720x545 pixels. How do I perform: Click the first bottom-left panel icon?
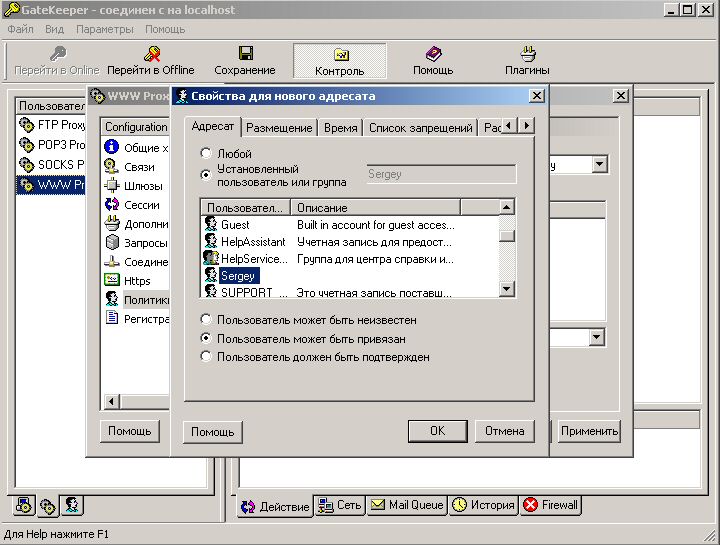[24, 506]
